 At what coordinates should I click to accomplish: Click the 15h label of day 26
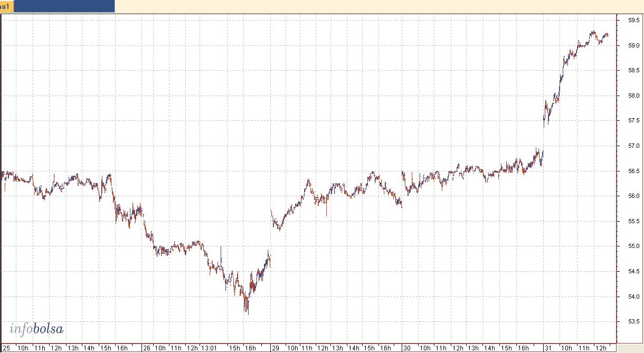234,348
